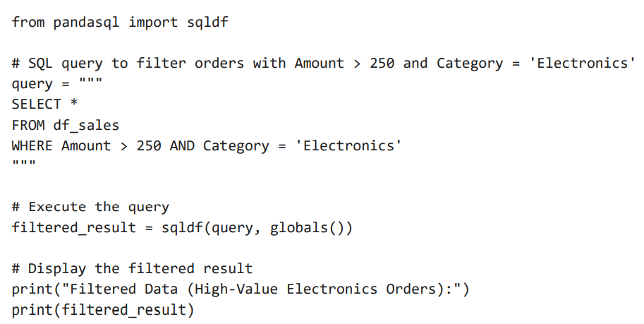Click the number 250 in the WHERE clause
Viewport: 644px width, 324px height.
pos(149,146)
